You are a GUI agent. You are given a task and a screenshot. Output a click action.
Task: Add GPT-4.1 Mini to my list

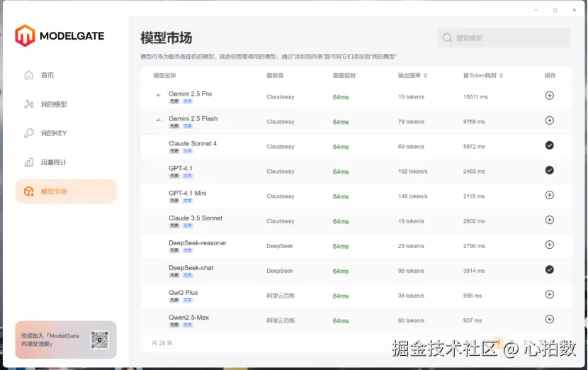coord(549,195)
